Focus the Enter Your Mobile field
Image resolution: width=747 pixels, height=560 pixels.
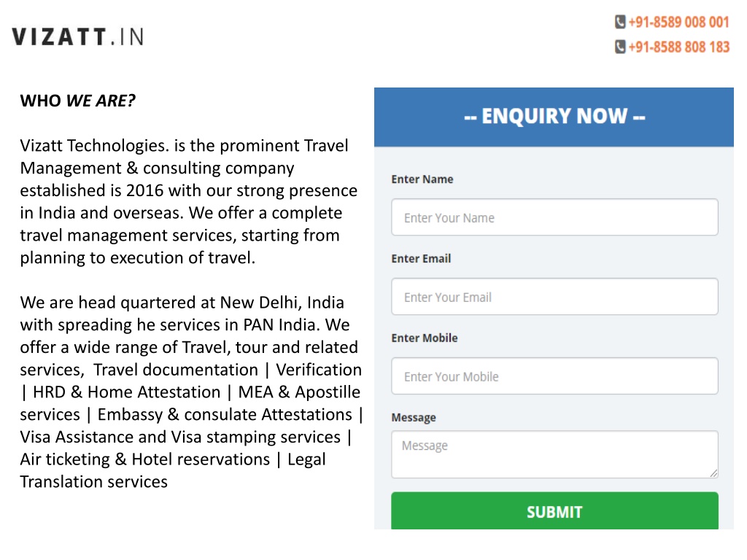coord(554,376)
